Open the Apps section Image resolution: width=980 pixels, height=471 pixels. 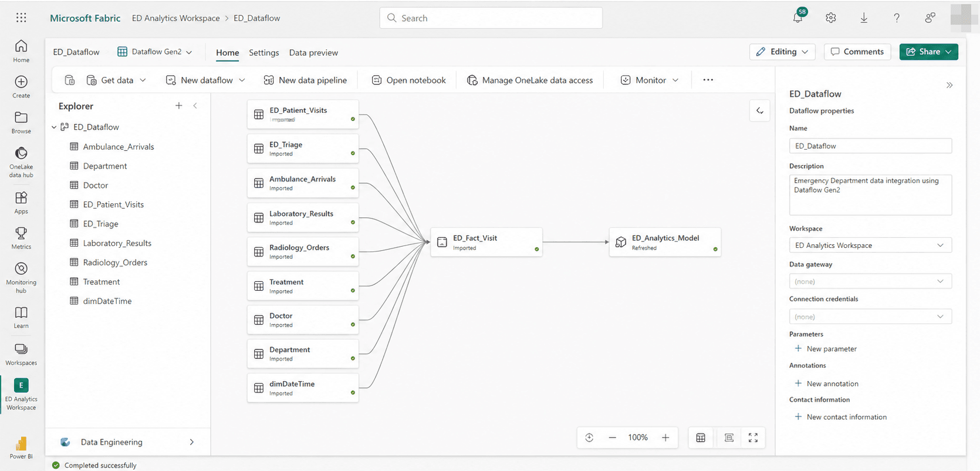21,203
